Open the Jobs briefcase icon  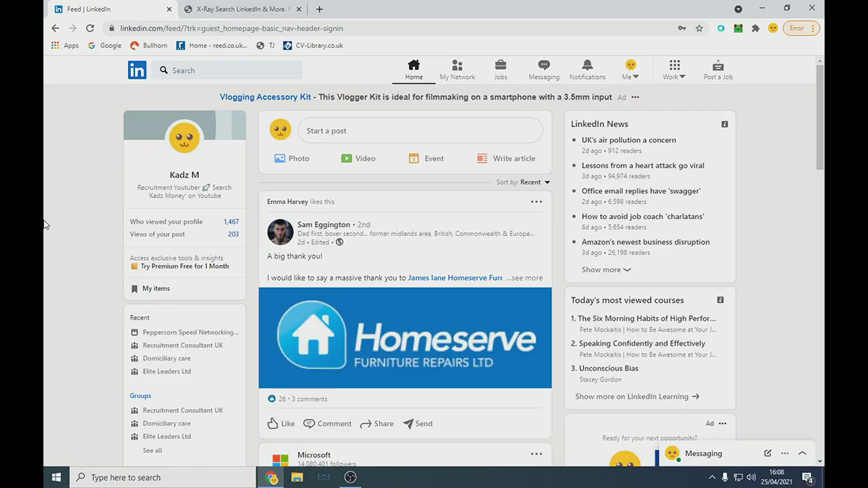pos(500,66)
